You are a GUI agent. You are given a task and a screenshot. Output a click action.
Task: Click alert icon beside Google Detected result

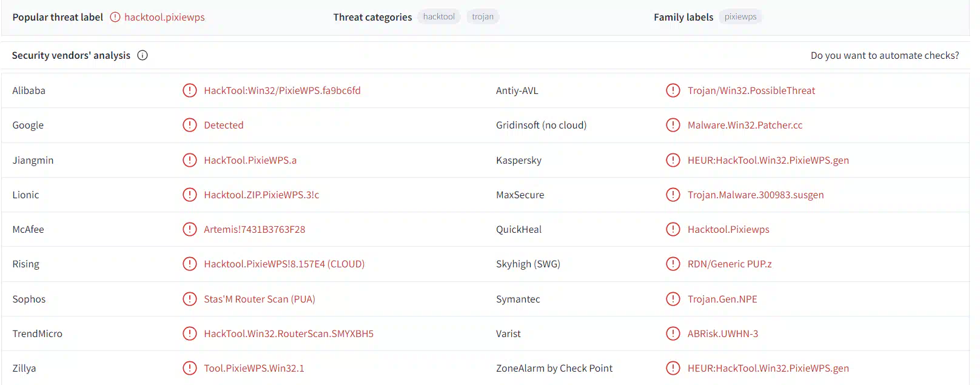tap(190, 125)
